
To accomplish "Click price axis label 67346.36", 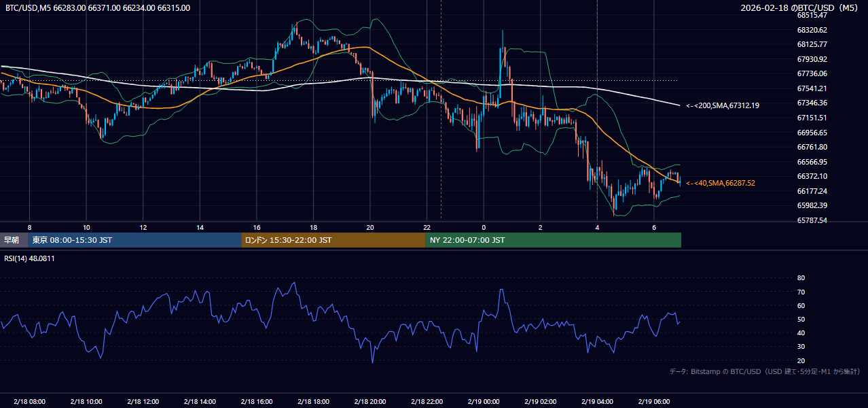I will (x=812, y=103).
